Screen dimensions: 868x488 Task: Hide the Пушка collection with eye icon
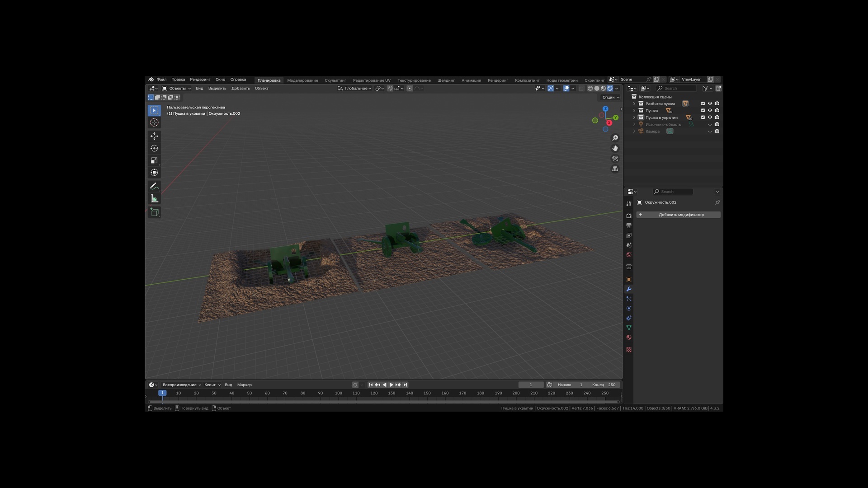pyautogui.click(x=710, y=111)
